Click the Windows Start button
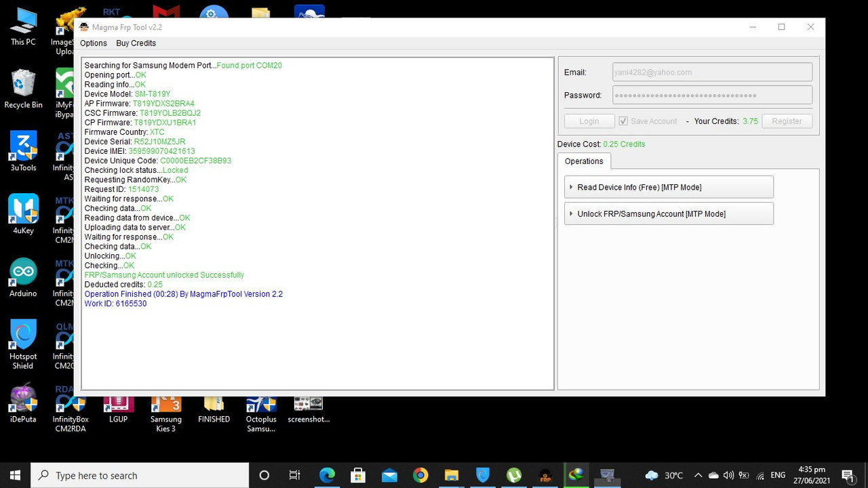This screenshot has width=868, height=488. (x=16, y=475)
